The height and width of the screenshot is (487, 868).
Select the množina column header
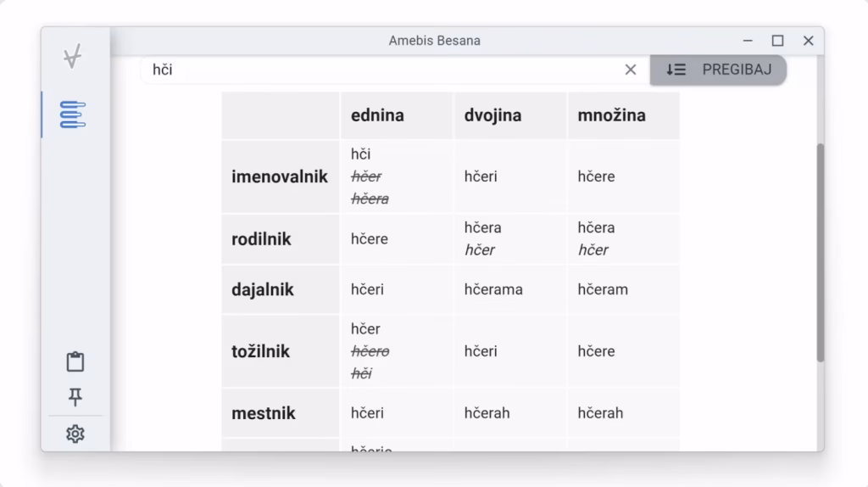click(x=611, y=115)
